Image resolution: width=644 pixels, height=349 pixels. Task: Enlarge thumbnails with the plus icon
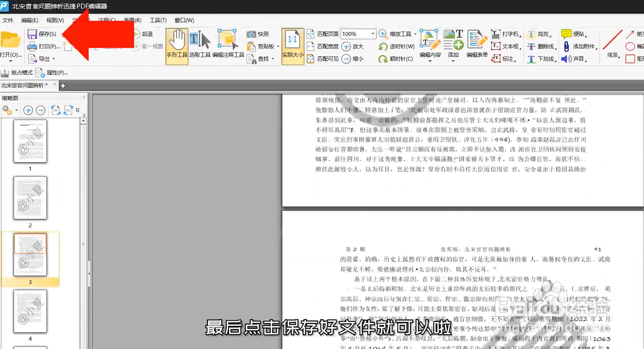click(x=28, y=110)
